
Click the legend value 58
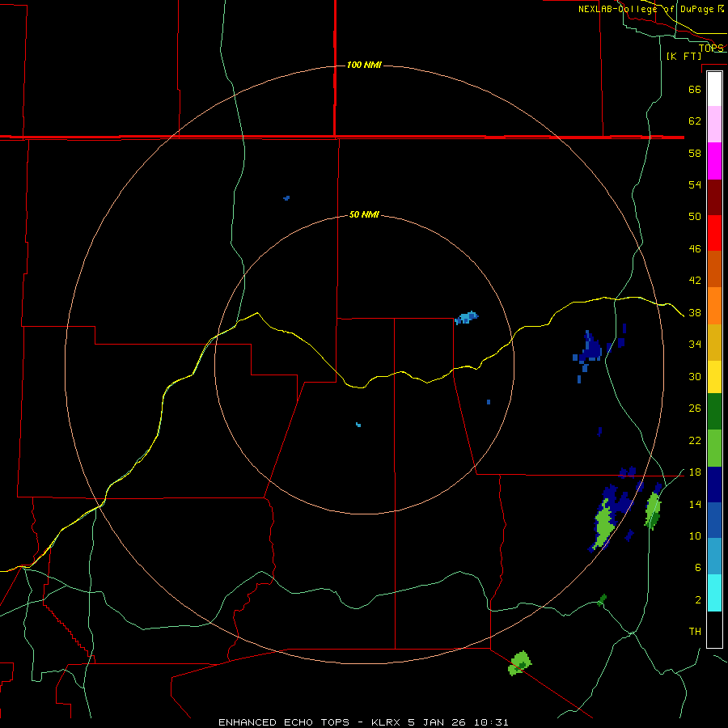coord(695,153)
